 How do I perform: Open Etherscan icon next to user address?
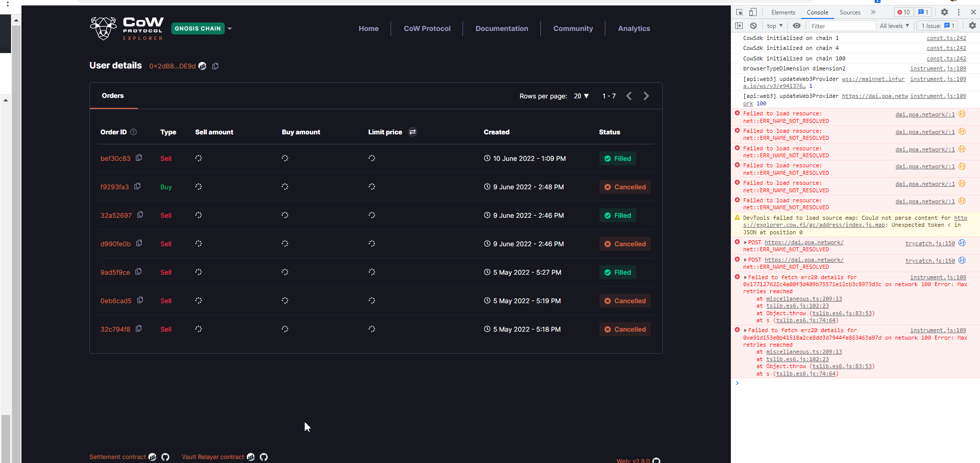tap(202, 66)
